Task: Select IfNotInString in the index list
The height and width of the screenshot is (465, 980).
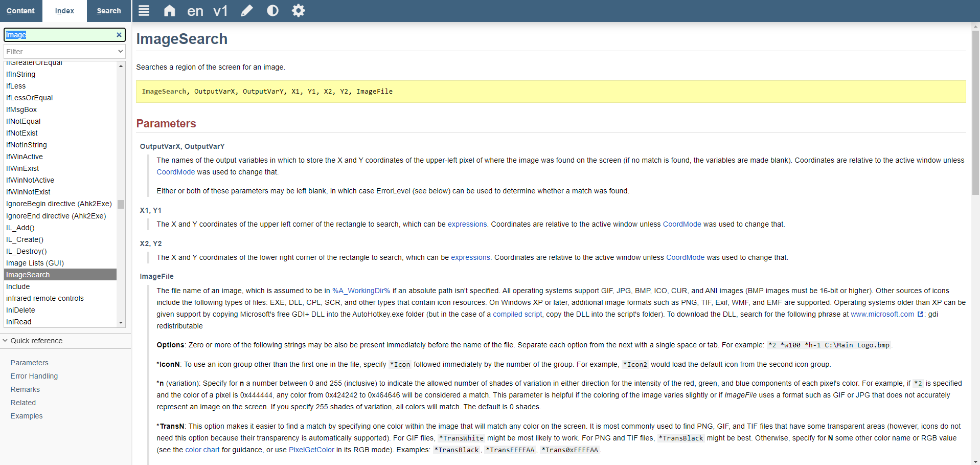Action: [x=60, y=145]
